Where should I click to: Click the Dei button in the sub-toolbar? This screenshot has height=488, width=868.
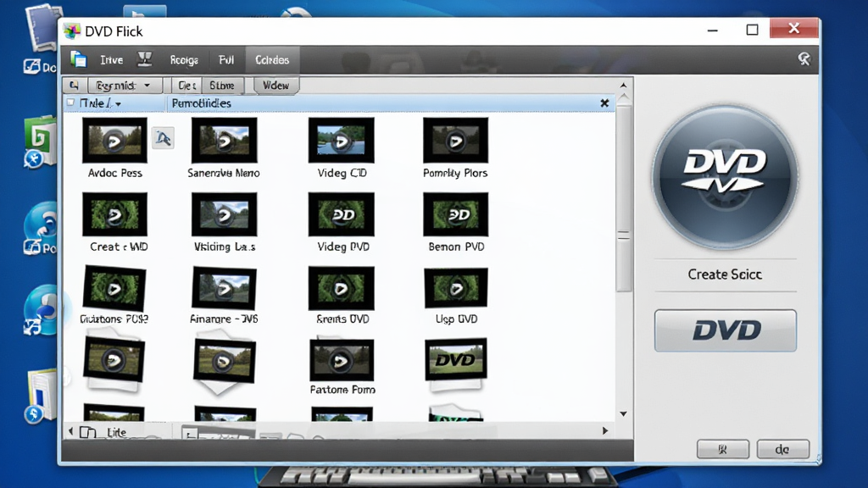187,86
